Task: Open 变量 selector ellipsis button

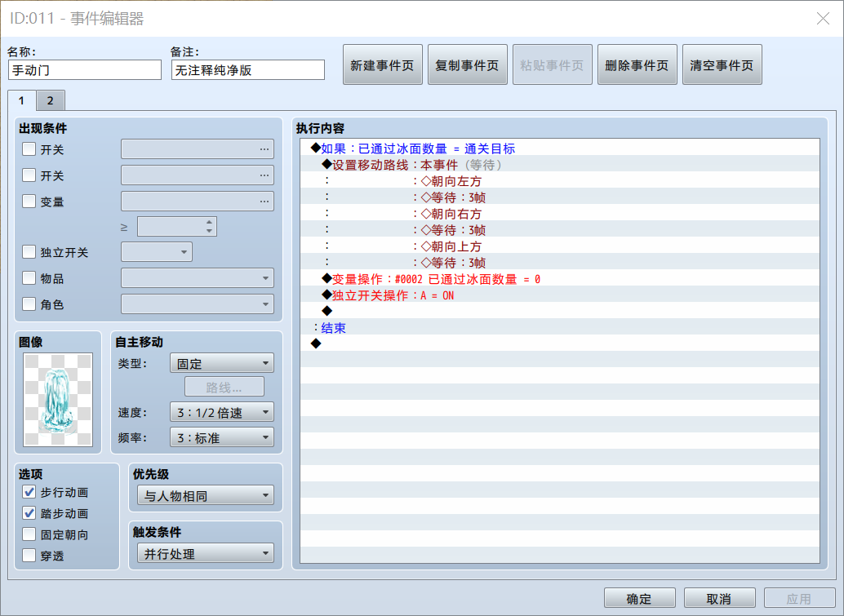Action: click(x=264, y=202)
